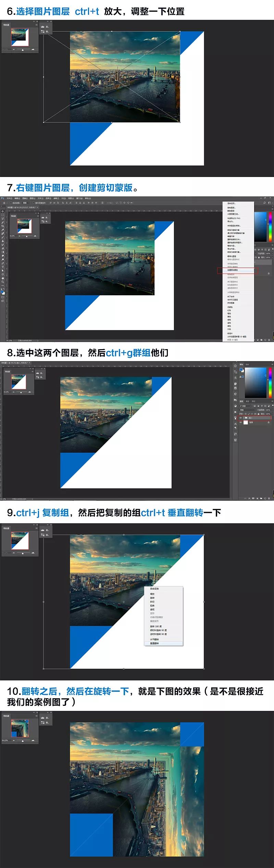Image resolution: width=274 pixels, height=868 pixels.
Task: Click the fx layer style icon in step 8
Action: point(249,498)
